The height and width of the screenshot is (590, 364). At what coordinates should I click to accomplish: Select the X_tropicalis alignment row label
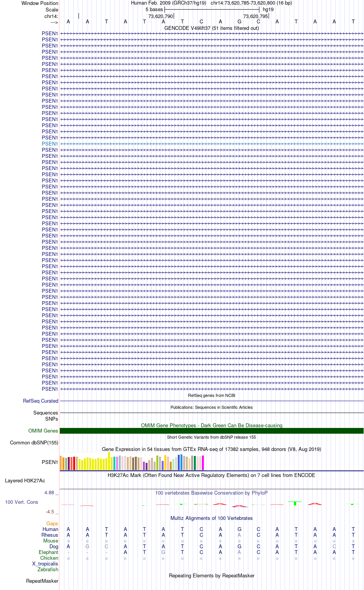click(x=45, y=564)
